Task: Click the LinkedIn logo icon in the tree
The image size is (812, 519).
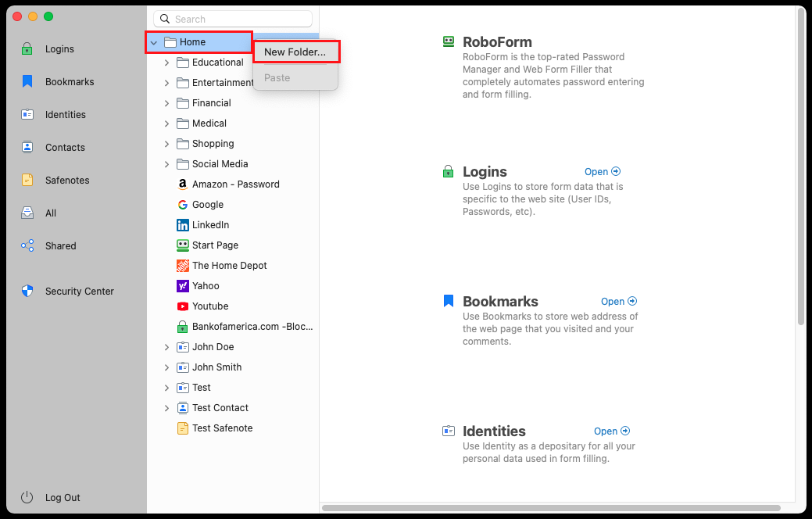Action: (x=182, y=225)
